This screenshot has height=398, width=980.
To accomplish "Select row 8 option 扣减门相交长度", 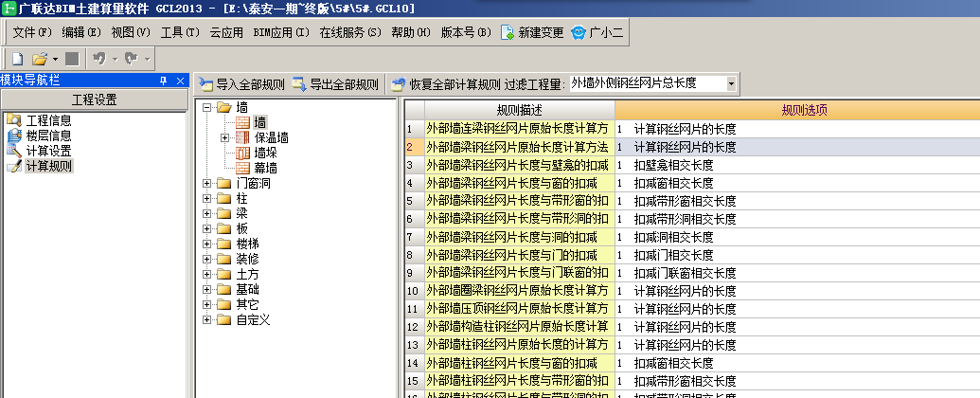I will pos(797,255).
